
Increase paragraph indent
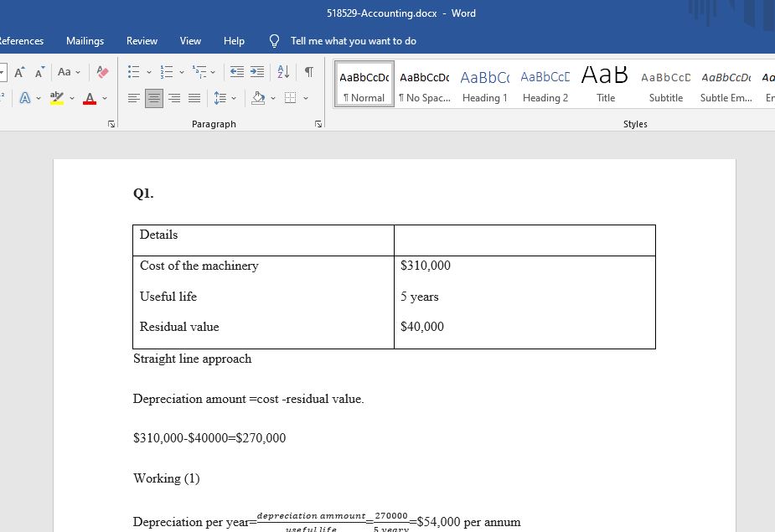(257, 72)
